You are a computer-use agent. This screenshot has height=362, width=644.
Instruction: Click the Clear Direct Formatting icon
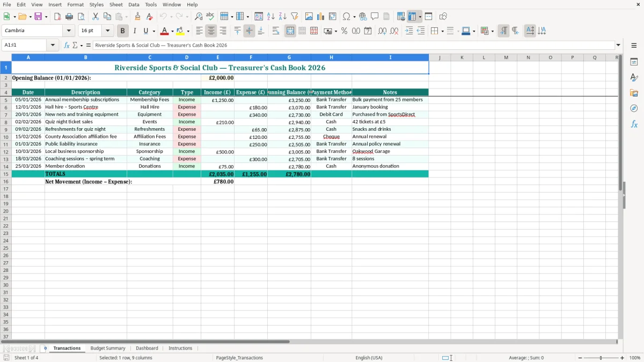[x=150, y=17]
